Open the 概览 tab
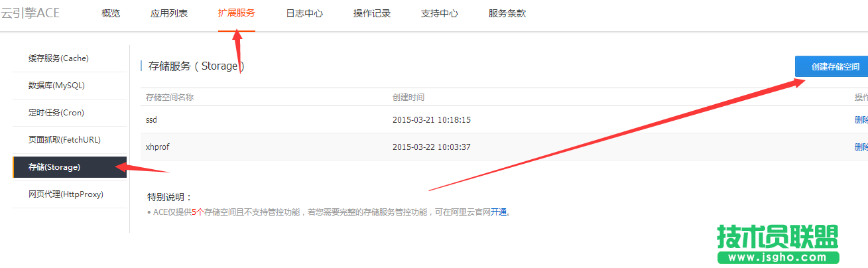Screen dimensions: 868x268 click(111, 13)
